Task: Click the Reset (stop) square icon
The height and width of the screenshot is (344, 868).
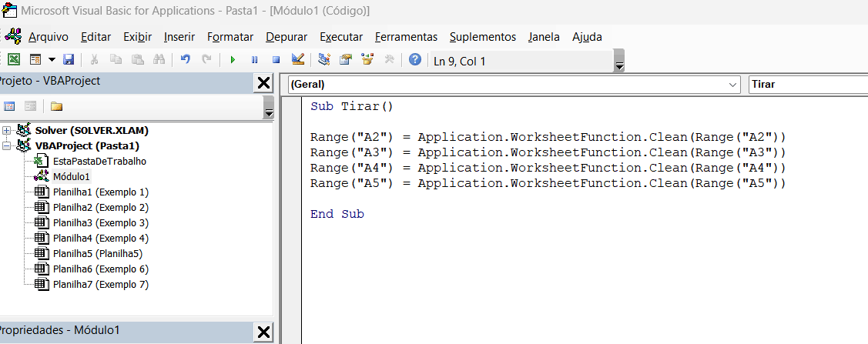Action: tap(276, 60)
